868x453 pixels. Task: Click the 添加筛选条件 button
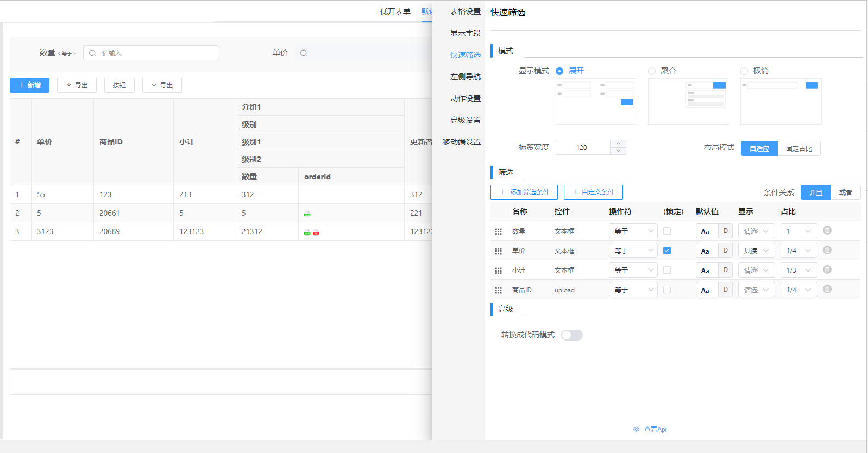coord(524,192)
